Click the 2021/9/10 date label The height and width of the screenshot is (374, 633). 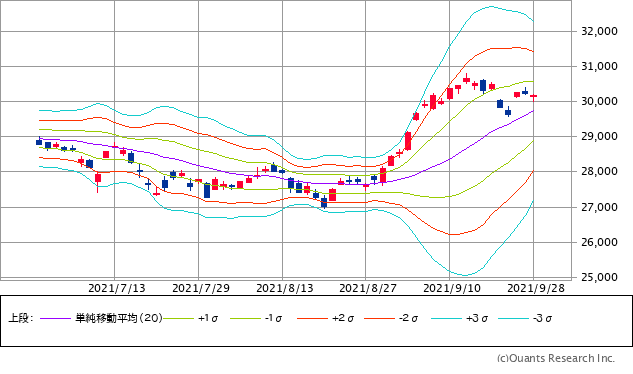(452, 288)
